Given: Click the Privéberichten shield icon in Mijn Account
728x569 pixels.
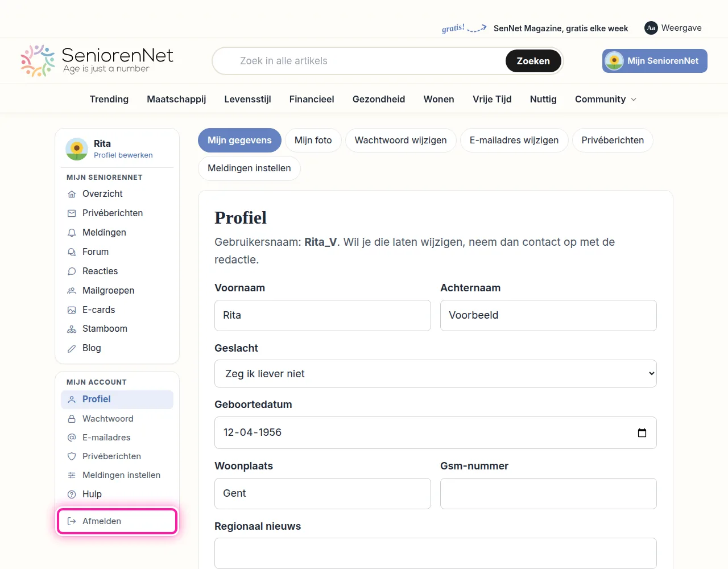Looking at the screenshot, I should pos(72,456).
